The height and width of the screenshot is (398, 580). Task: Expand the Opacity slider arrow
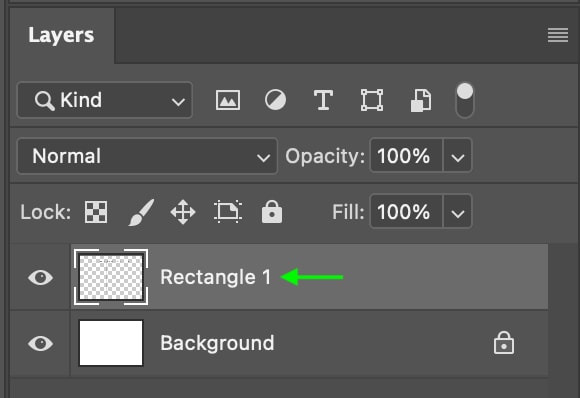tap(458, 156)
